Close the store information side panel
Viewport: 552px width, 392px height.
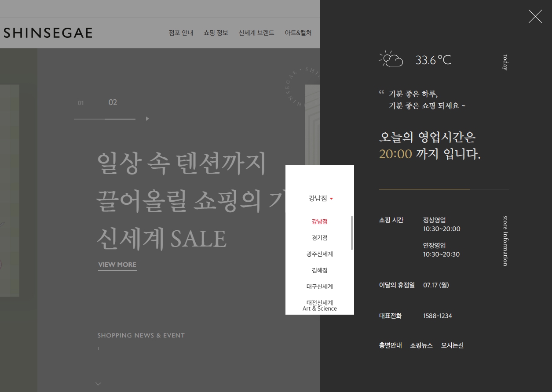pos(535,16)
